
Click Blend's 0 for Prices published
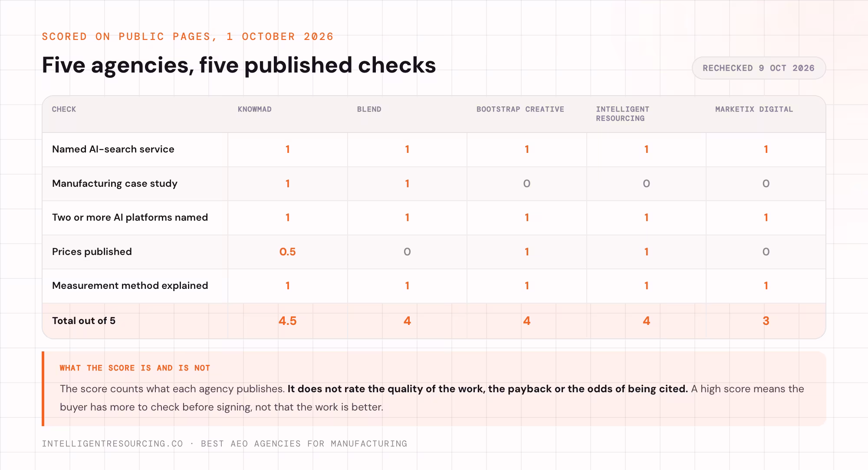pyautogui.click(x=407, y=252)
